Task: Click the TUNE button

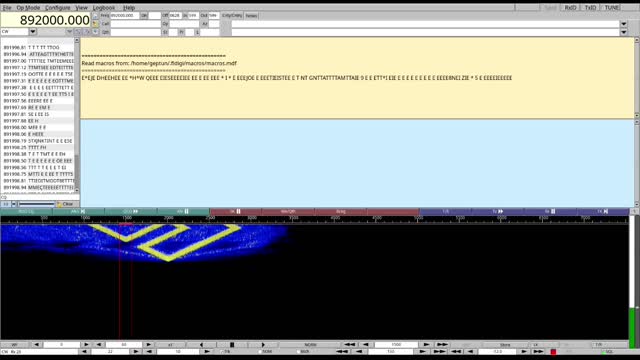Action: point(611,7)
